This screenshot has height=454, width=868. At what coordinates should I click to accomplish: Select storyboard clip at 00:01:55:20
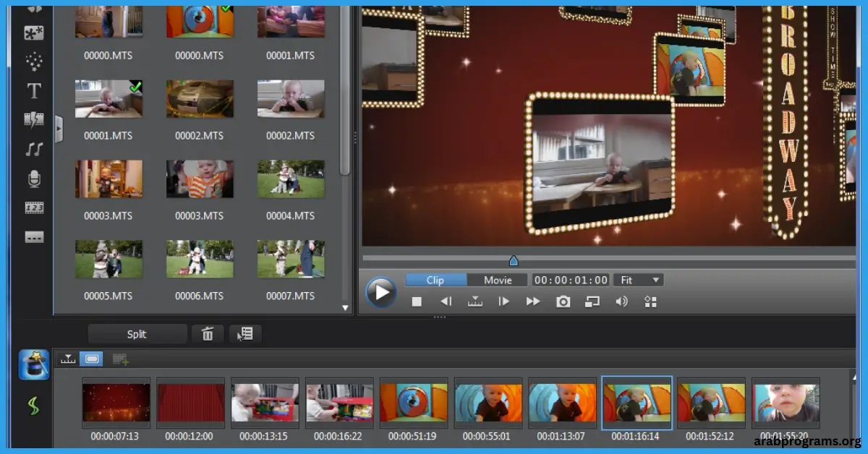pyautogui.click(x=786, y=403)
